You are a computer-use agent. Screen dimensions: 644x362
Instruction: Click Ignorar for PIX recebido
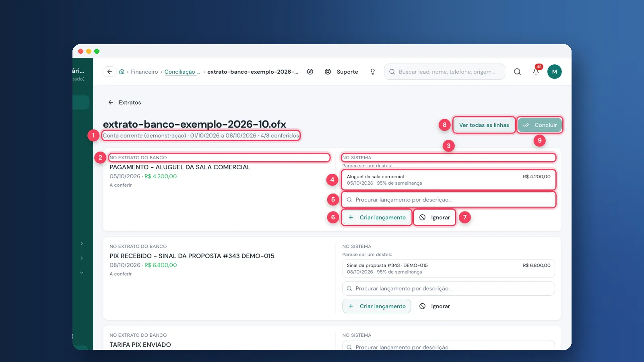coord(435,306)
